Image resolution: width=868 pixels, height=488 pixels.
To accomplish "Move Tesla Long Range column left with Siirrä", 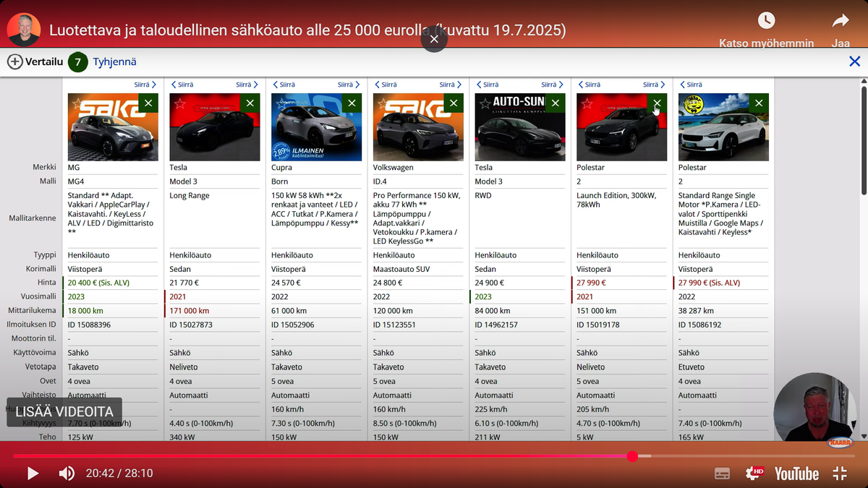I will pyautogui.click(x=182, y=85).
